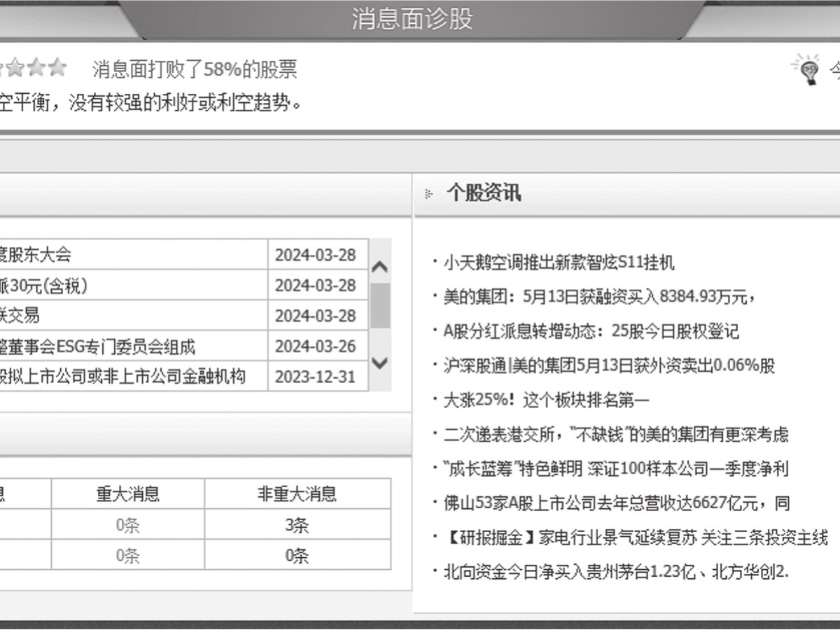Open the announcement row ending 联交易
The width and height of the screenshot is (840, 630).
click(134, 316)
